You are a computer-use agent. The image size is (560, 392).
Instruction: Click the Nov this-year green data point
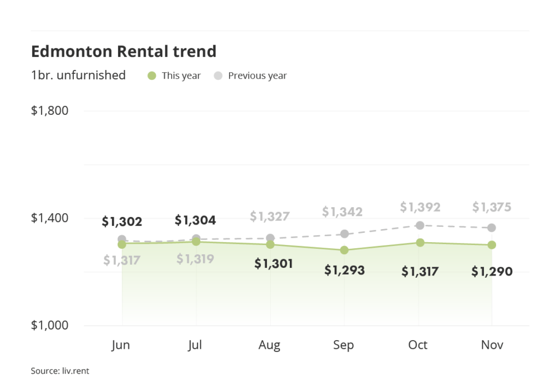[492, 244]
